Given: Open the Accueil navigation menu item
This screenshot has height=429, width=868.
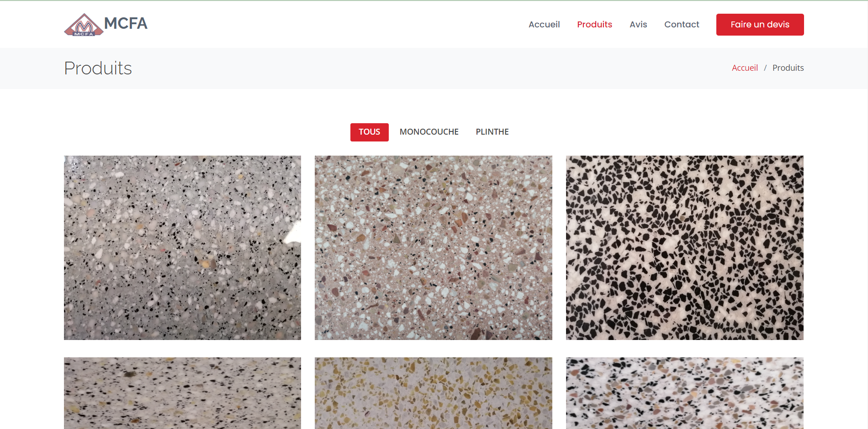Looking at the screenshot, I should [544, 25].
